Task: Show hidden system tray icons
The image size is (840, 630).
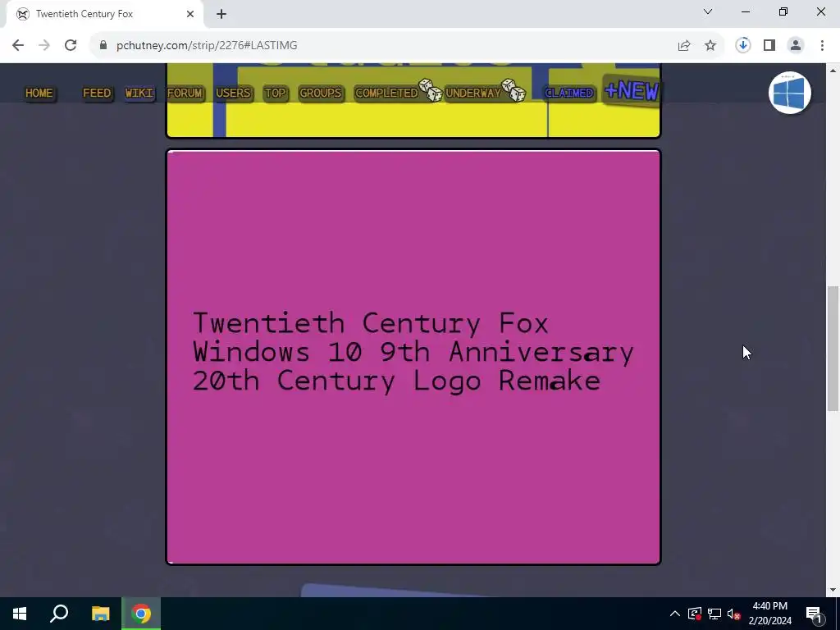Action: coord(675,614)
